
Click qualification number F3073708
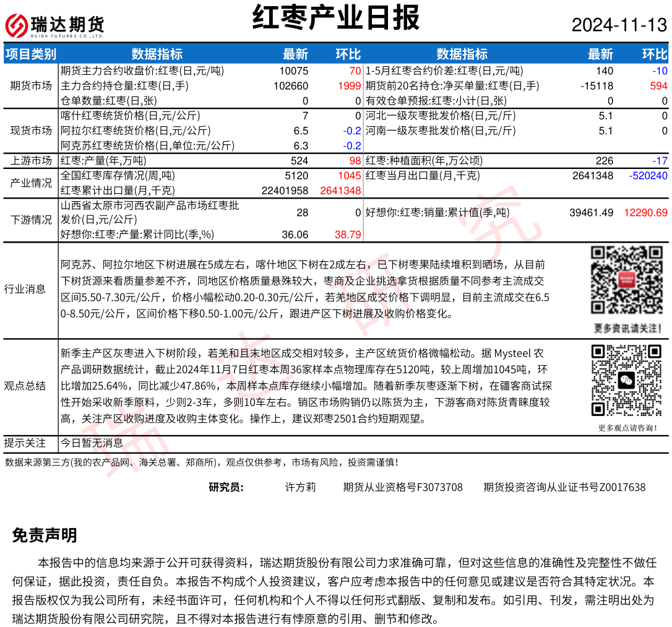[x=403, y=487]
